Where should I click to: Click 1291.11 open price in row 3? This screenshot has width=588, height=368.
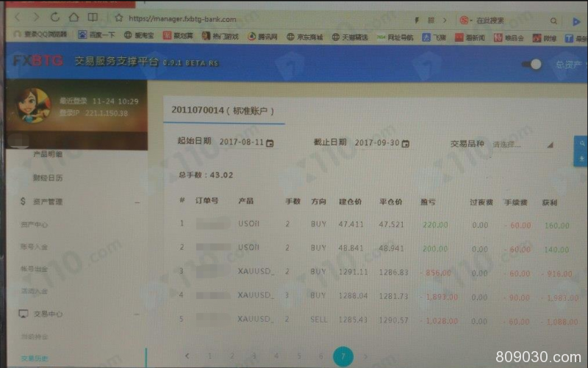tap(353, 272)
